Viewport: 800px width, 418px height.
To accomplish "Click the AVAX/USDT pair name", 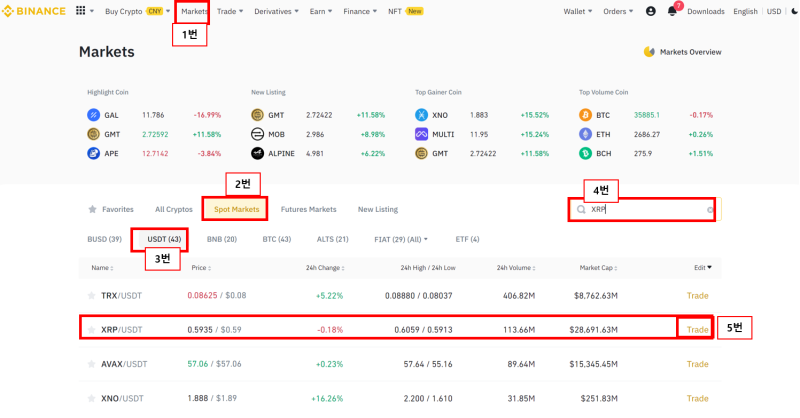I will (x=124, y=364).
